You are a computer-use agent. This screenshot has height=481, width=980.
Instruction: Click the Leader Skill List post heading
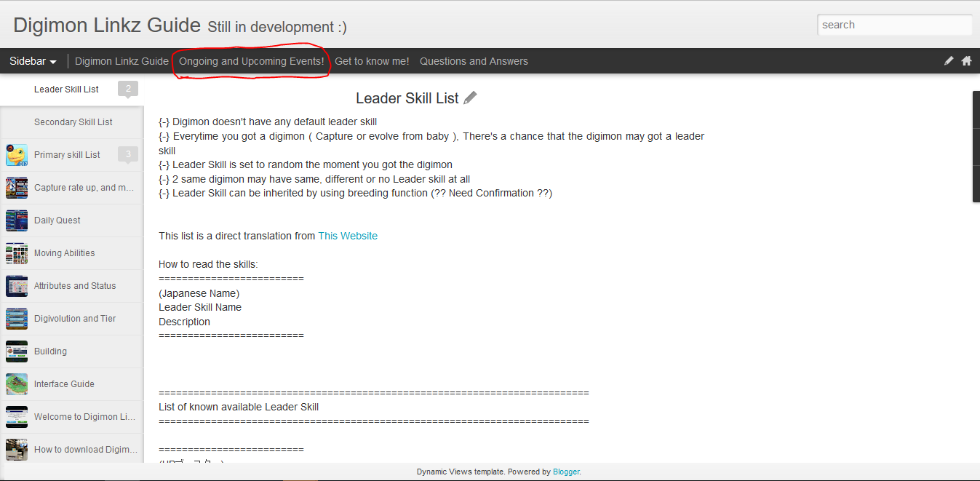[407, 98]
